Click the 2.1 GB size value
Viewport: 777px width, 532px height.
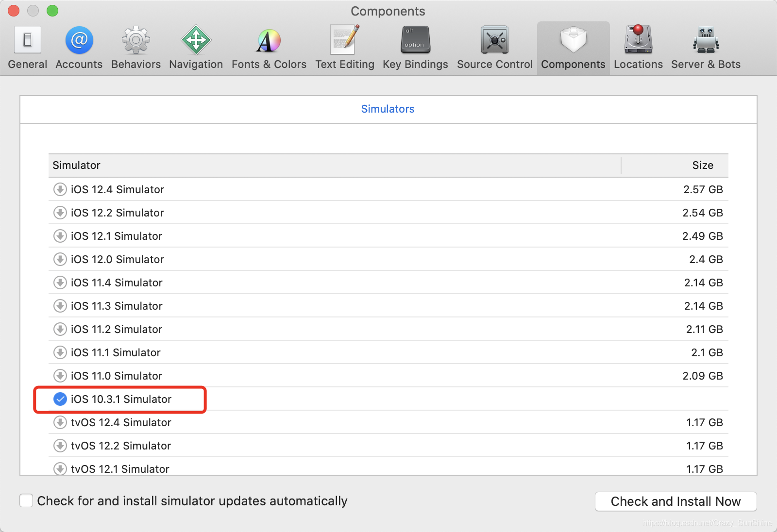point(707,352)
